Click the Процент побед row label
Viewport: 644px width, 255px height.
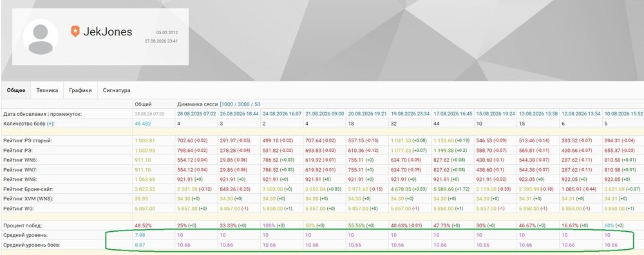[x=23, y=226]
